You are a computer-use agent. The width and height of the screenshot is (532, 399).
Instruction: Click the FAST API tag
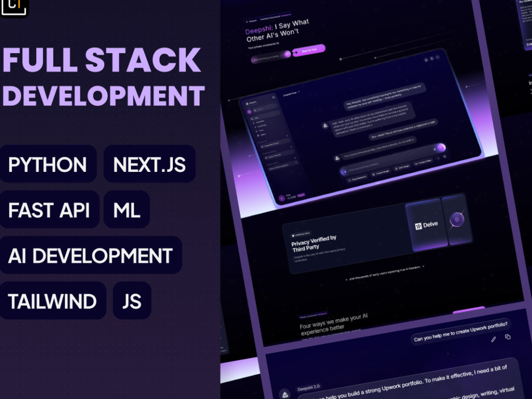click(x=49, y=210)
